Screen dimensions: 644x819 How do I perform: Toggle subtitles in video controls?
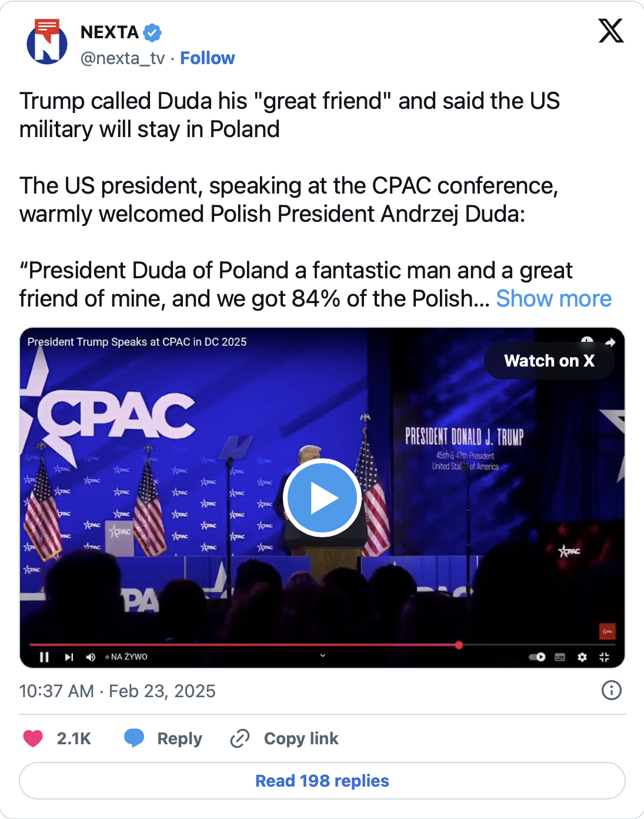tap(560, 657)
